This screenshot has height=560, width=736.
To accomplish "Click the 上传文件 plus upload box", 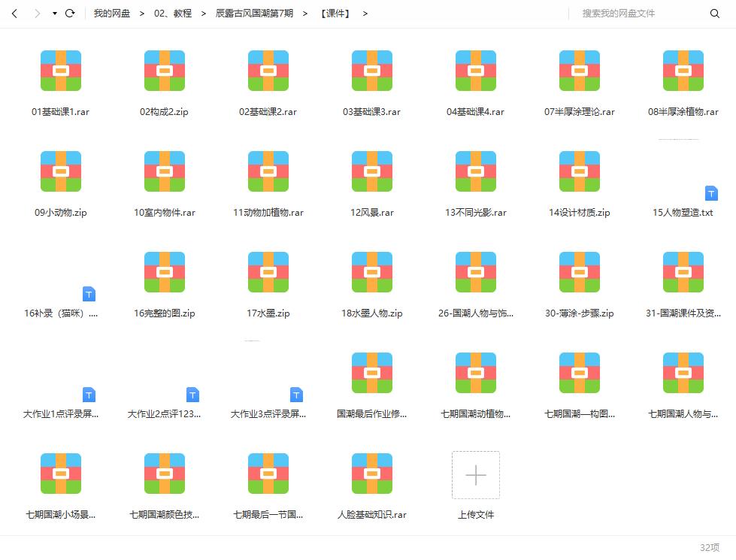I will coord(476,475).
